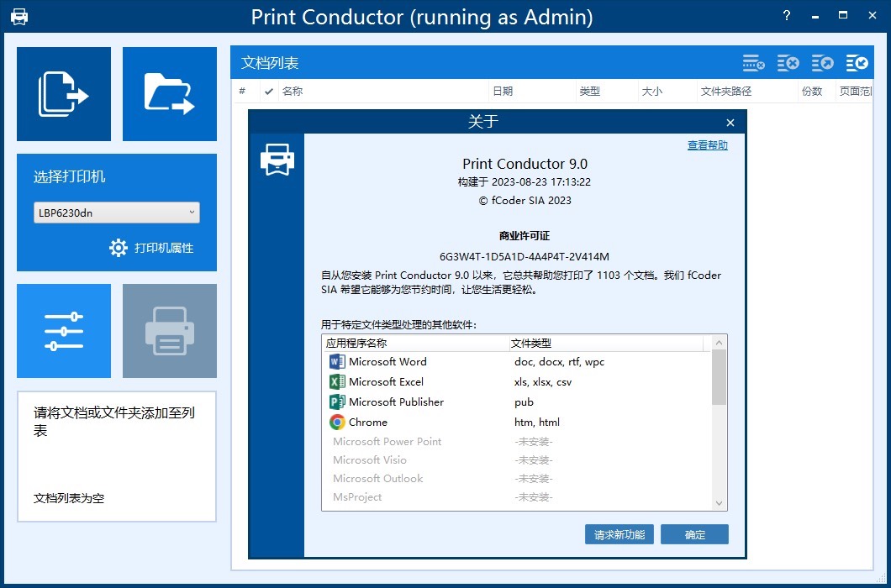891x588 pixels.
Task: Click the Print Conductor logo in title bar
Action: 19,17
